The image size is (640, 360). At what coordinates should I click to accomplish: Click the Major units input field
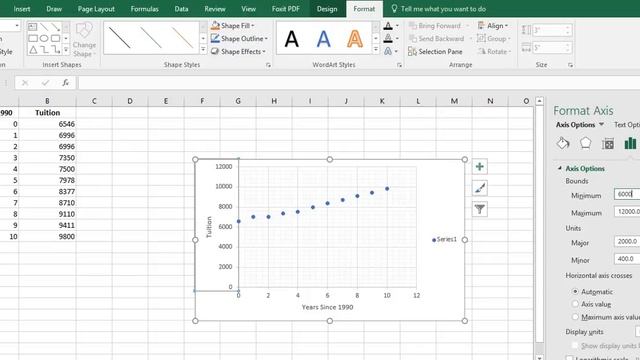(627, 241)
